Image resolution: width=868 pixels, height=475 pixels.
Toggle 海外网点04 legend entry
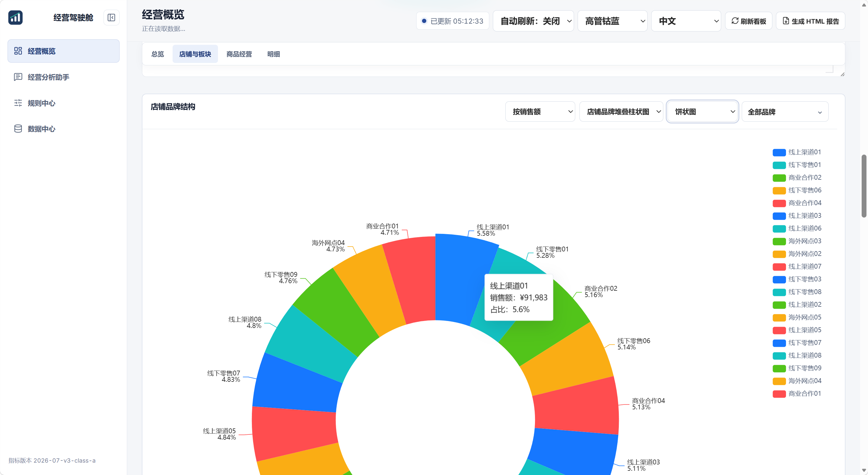[x=797, y=381]
